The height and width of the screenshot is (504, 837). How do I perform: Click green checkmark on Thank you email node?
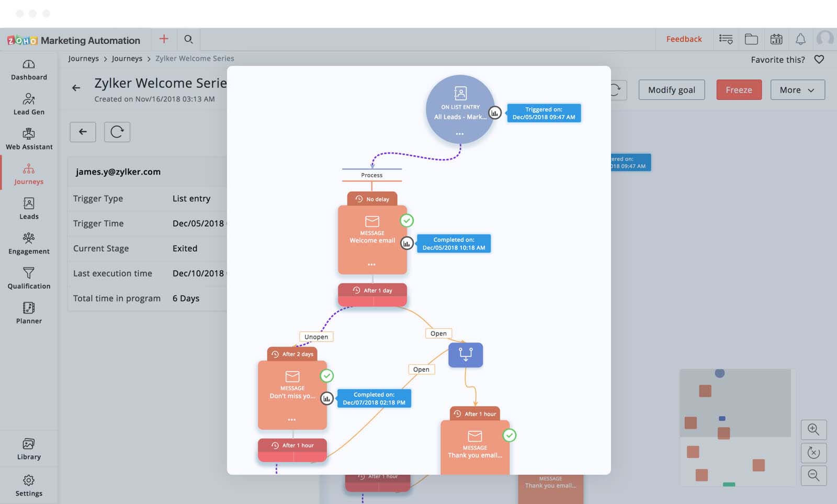pos(509,436)
